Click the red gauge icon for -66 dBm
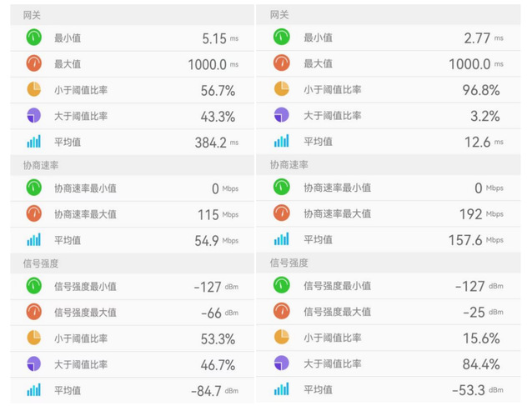Image resolution: width=532 pixels, height=406 pixels. tap(33, 312)
